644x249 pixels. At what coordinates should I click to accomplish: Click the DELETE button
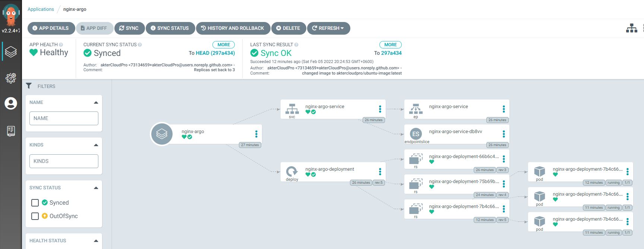pyautogui.click(x=288, y=28)
